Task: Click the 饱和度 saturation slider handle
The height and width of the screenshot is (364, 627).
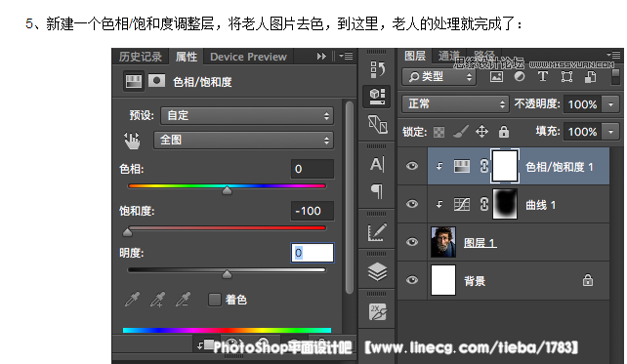Action: tap(128, 231)
